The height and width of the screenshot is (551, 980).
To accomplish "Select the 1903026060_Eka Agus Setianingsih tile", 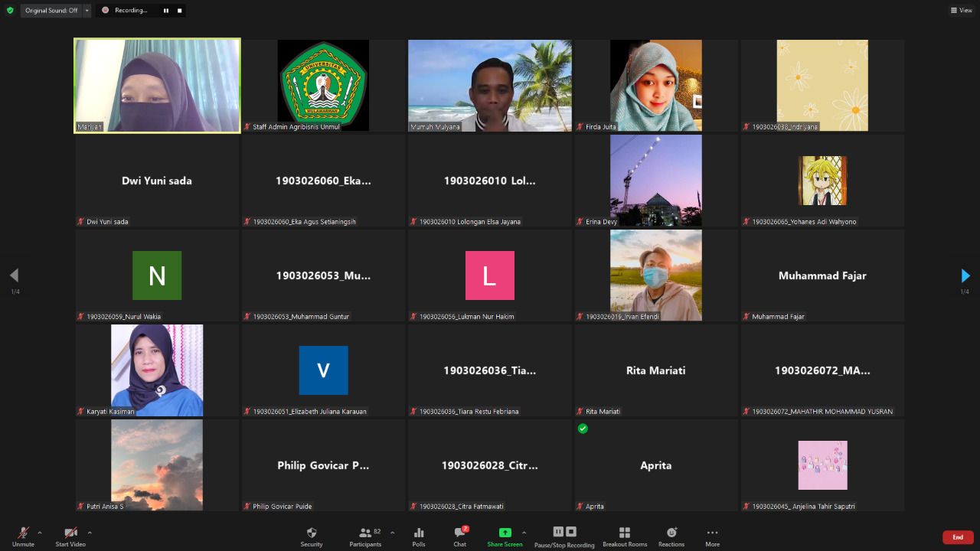I will (x=323, y=181).
